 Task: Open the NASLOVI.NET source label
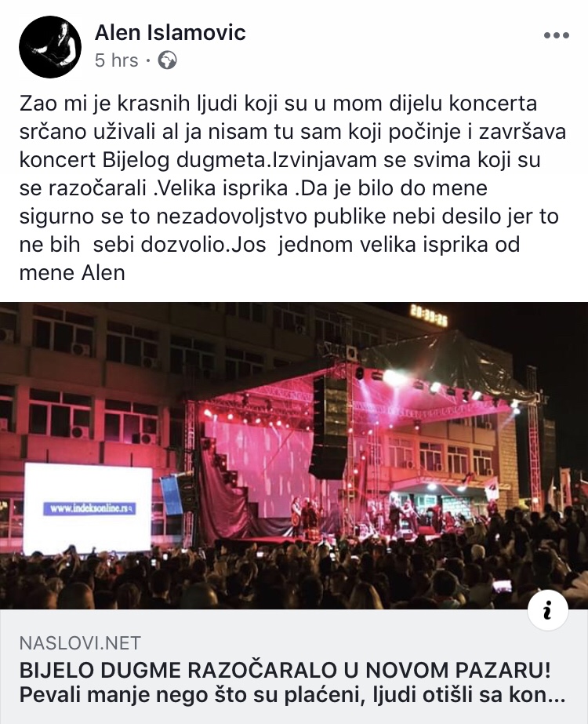(x=80, y=642)
